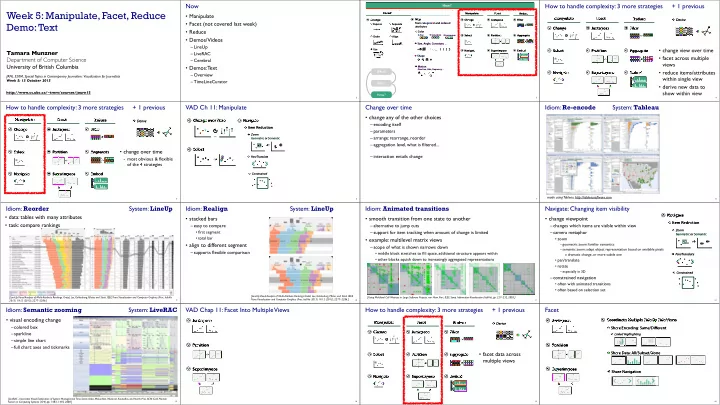Click 'most obvious & flexible of the 4 strategies' text
The image size is (720, 405).
click(149, 161)
